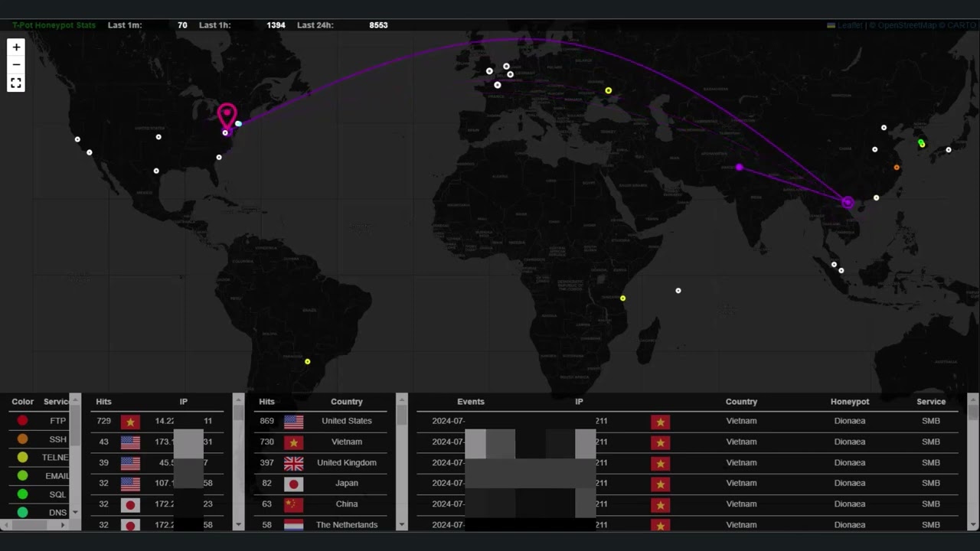Click the Events table scroll-down arrow

point(973,525)
